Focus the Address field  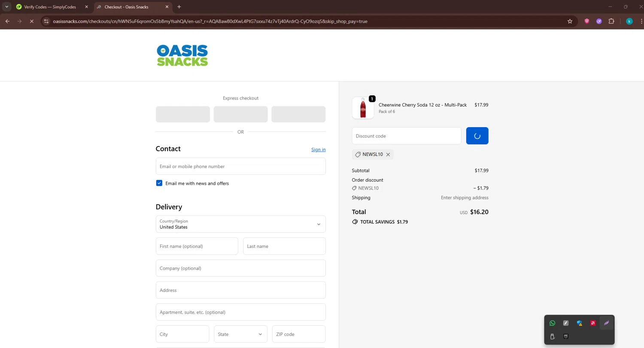241,290
